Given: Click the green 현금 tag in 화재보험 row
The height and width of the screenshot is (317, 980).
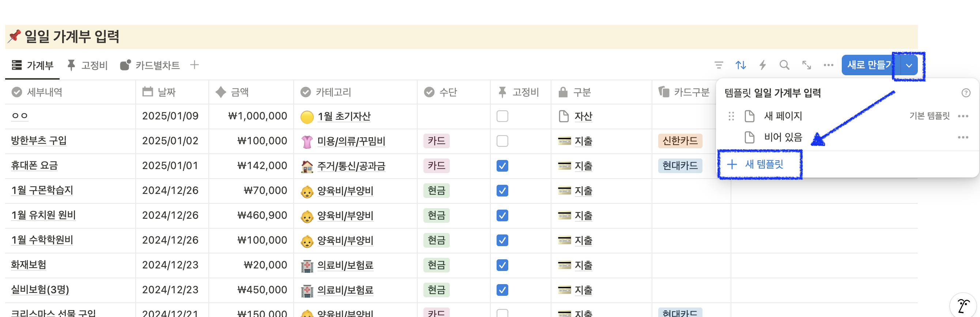Looking at the screenshot, I should 436,265.
